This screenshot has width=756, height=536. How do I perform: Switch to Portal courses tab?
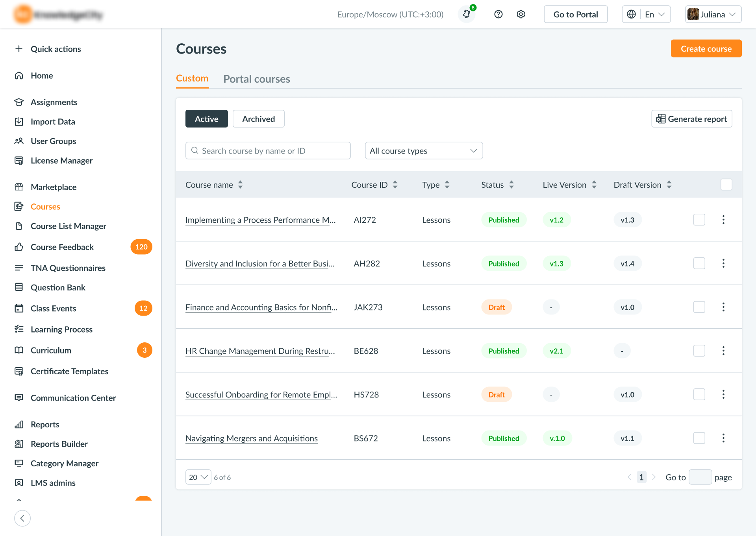click(257, 79)
